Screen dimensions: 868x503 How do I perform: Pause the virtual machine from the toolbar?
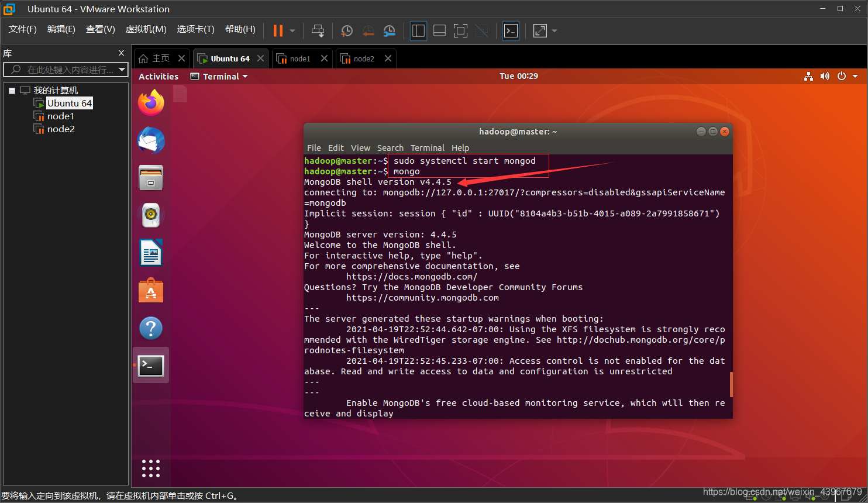(x=278, y=30)
